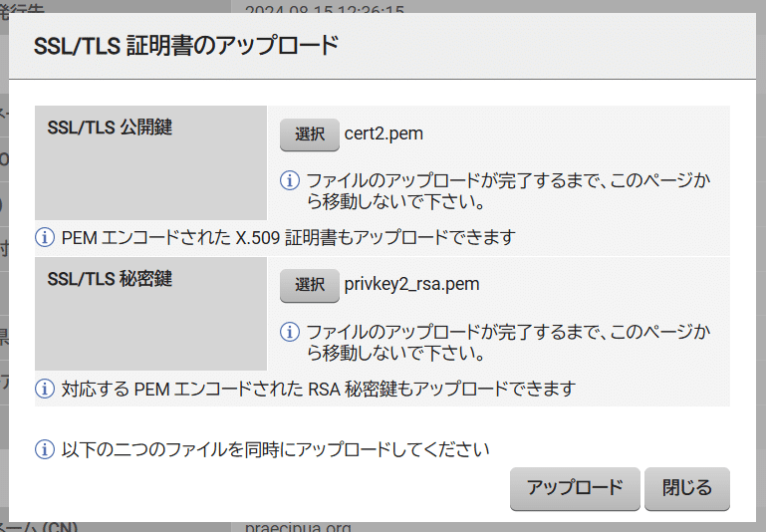Click info icon next to X.509 証明書 note
Screen dimensions: 766x532
(45, 238)
